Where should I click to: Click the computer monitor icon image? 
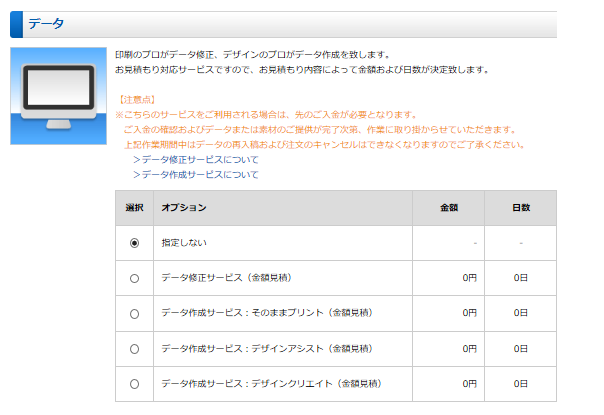(x=52, y=95)
